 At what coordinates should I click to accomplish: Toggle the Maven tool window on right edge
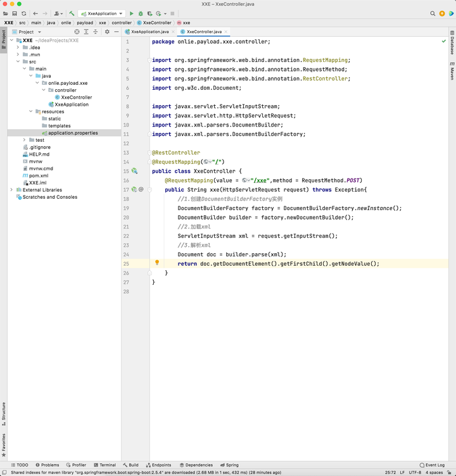pyautogui.click(x=452, y=71)
